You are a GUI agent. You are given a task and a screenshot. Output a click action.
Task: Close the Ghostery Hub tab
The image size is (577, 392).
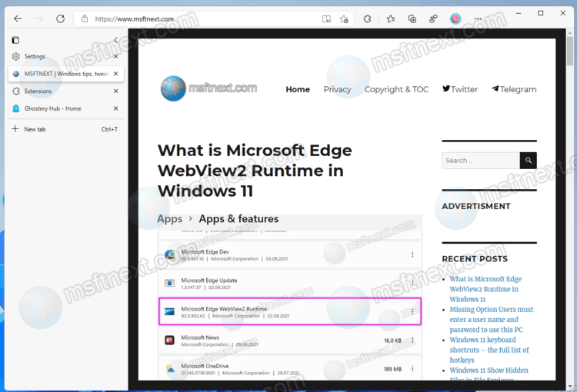tap(115, 108)
